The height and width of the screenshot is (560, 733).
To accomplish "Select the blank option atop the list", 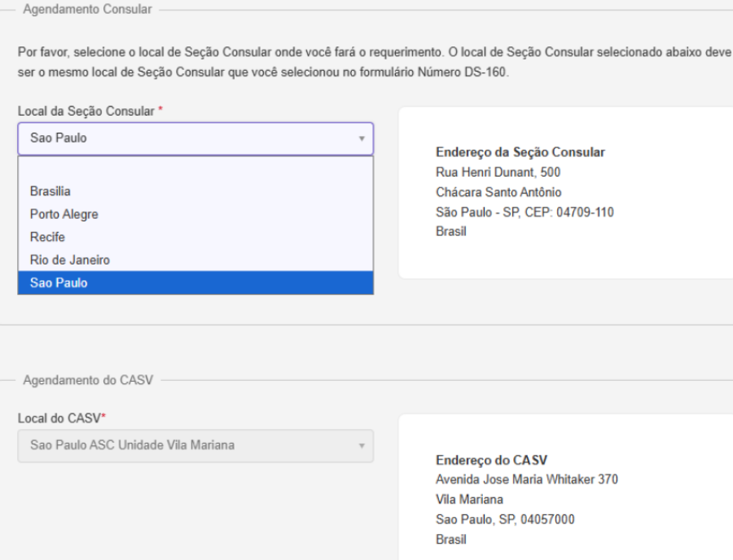I will click(x=195, y=169).
